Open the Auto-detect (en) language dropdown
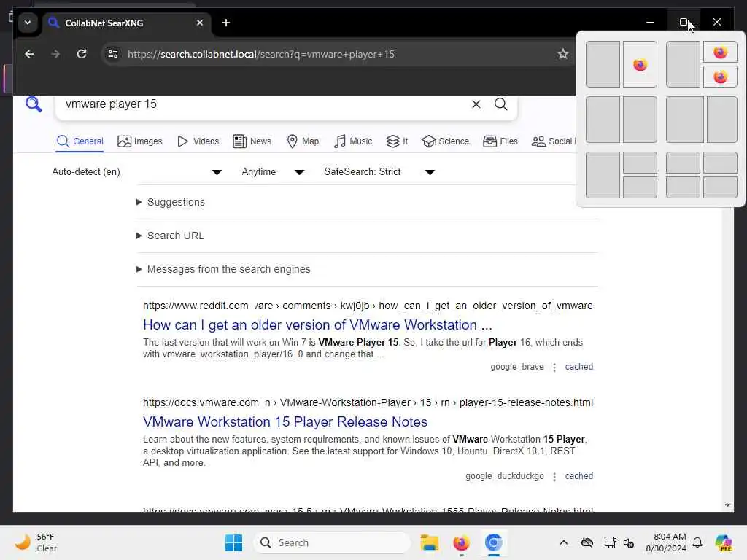This screenshot has height=560, width=747. (136, 172)
